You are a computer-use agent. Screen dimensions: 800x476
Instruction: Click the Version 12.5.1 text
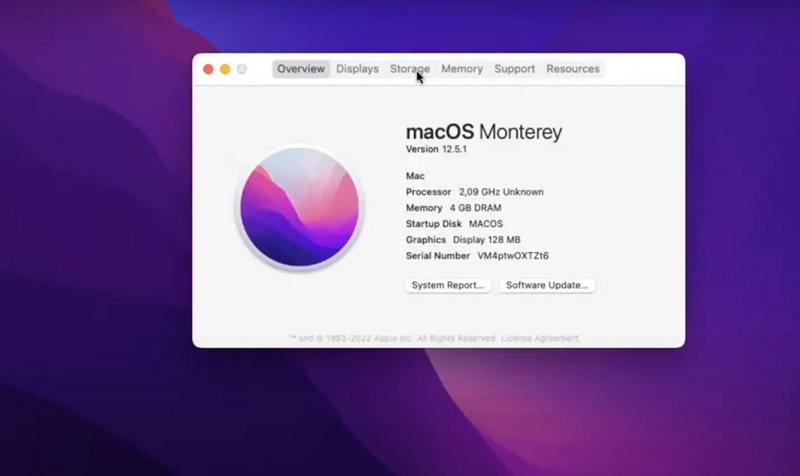pyautogui.click(x=436, y=149)
